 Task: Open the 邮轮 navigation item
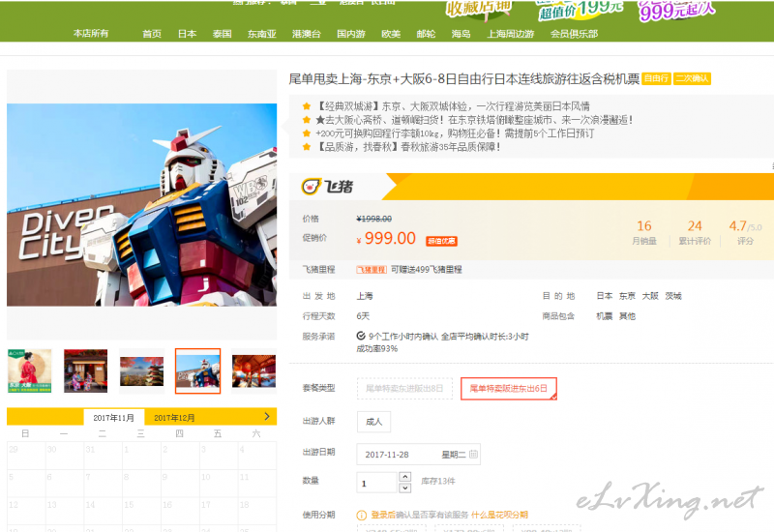pyautogui.click(x=426, y=34)
